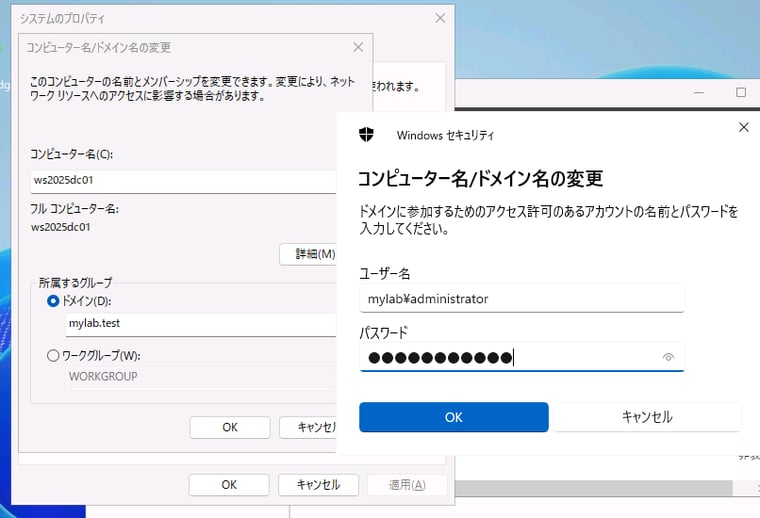
Task: Click the greyed 適用(A) apply button
Action: point(407,485)
